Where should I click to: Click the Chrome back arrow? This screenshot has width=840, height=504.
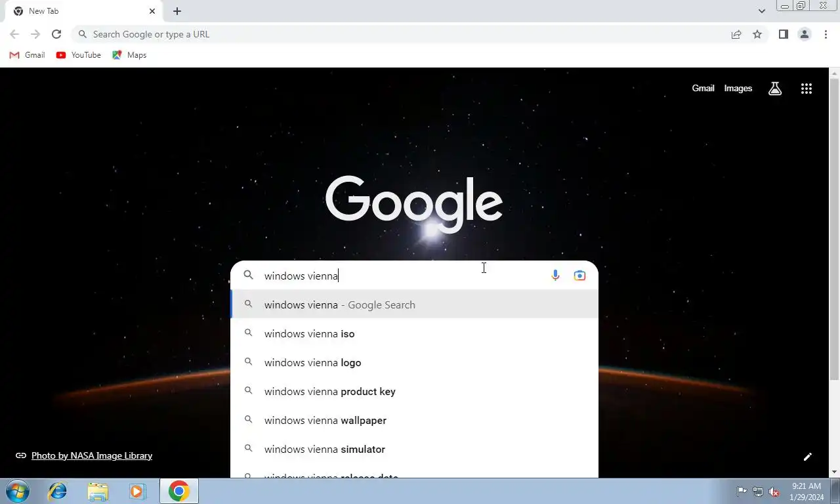coord(14,34)
